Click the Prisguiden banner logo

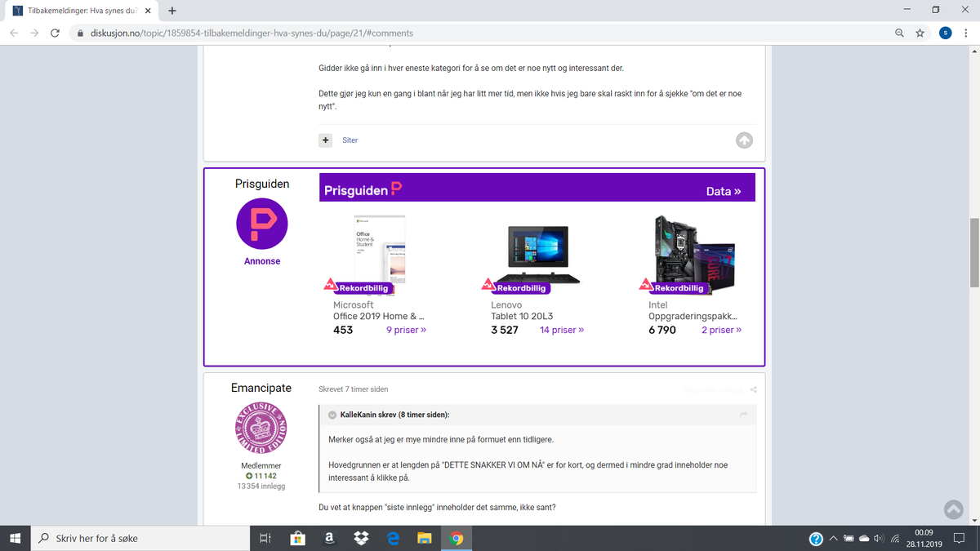(363, 190)
